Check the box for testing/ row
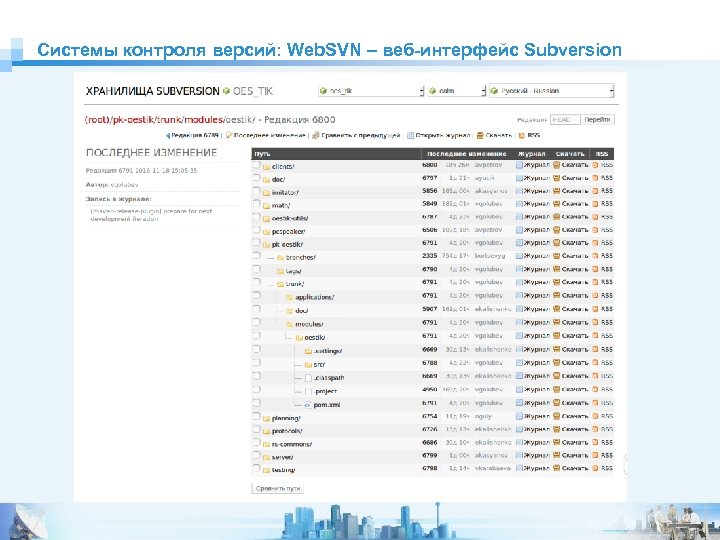Viewport: 720px width, 540px height. 257,468
